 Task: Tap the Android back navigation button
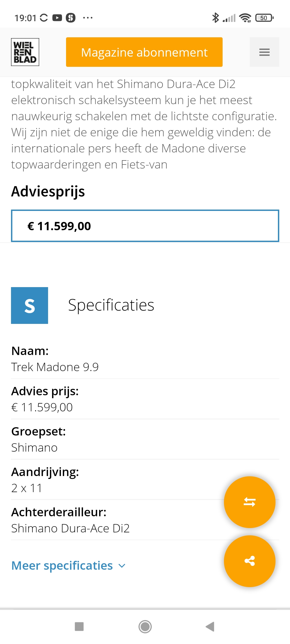(x=210, y=627)
